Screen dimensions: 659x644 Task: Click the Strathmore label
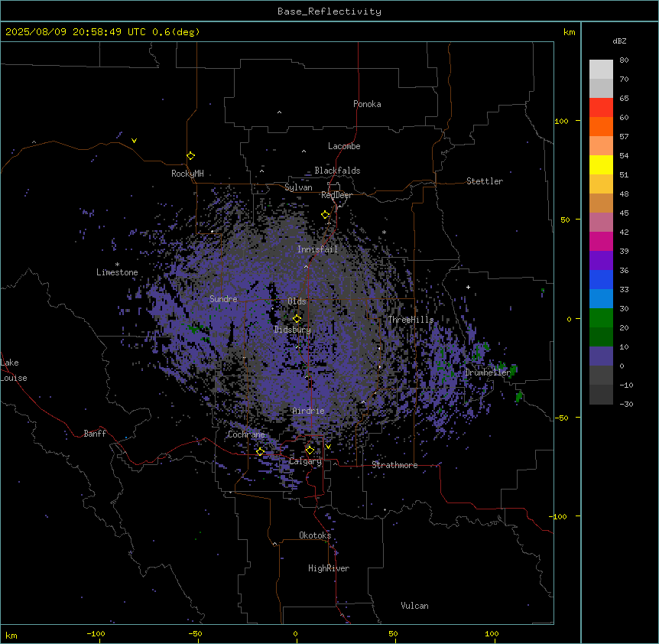394,465
